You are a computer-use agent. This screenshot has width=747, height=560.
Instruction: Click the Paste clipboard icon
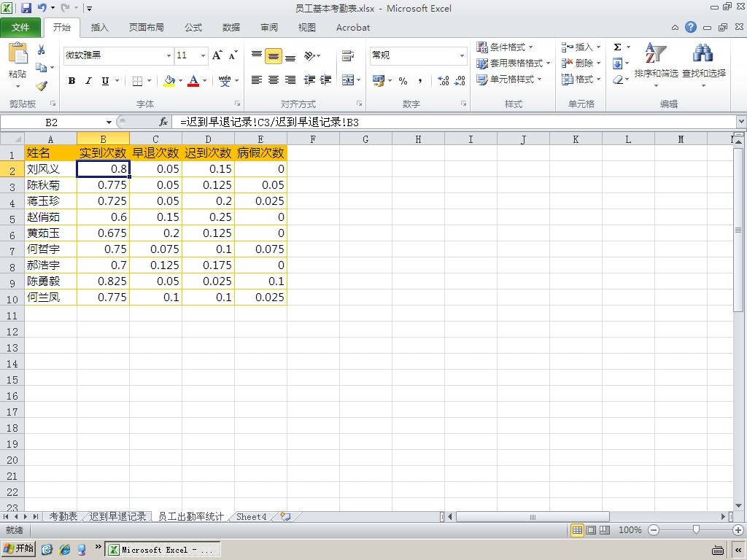coord(18,53)
